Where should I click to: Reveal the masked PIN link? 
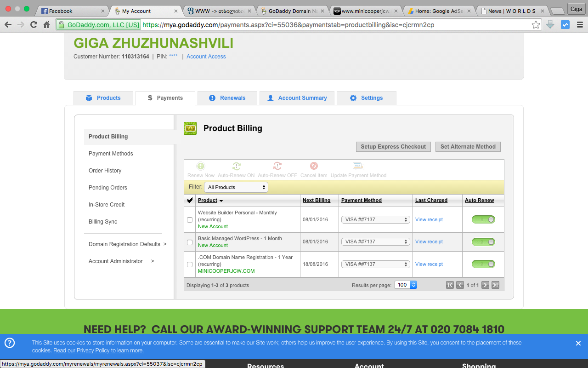(173, 57)
